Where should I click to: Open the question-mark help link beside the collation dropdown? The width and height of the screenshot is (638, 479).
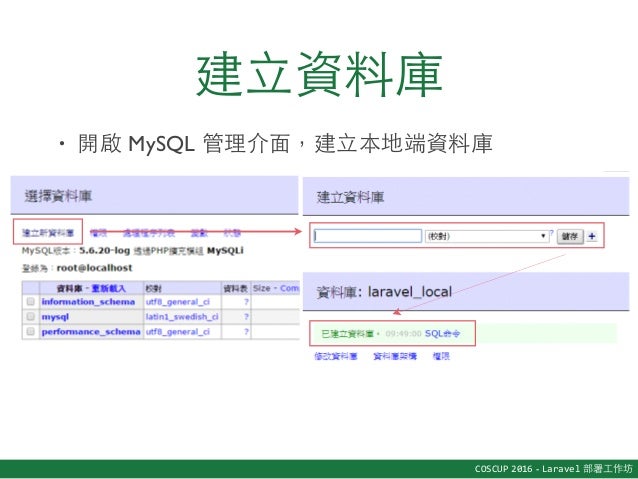coord(552,232)
